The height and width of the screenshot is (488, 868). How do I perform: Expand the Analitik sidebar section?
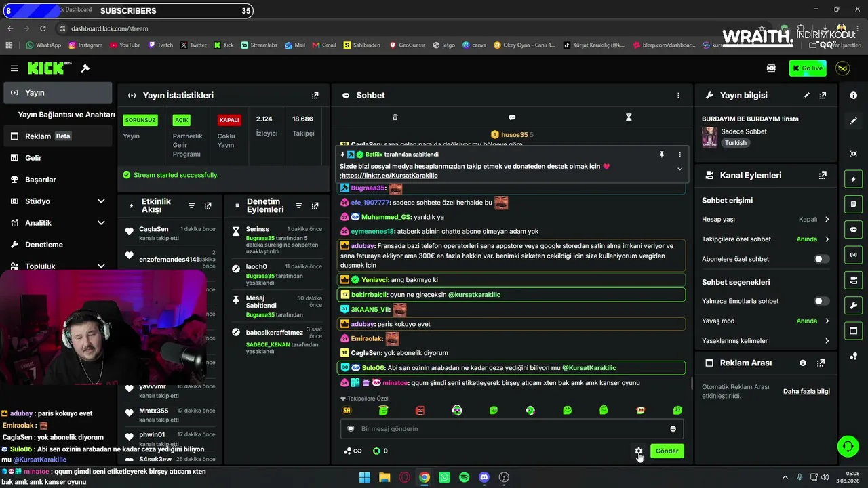(x=101, y=223)
